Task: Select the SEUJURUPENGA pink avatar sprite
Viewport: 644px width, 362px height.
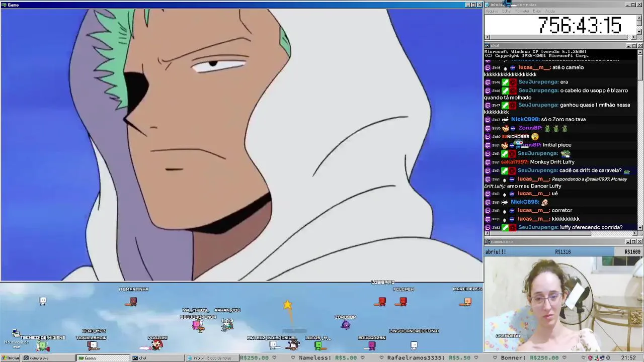Action: (x=198, y=326)
